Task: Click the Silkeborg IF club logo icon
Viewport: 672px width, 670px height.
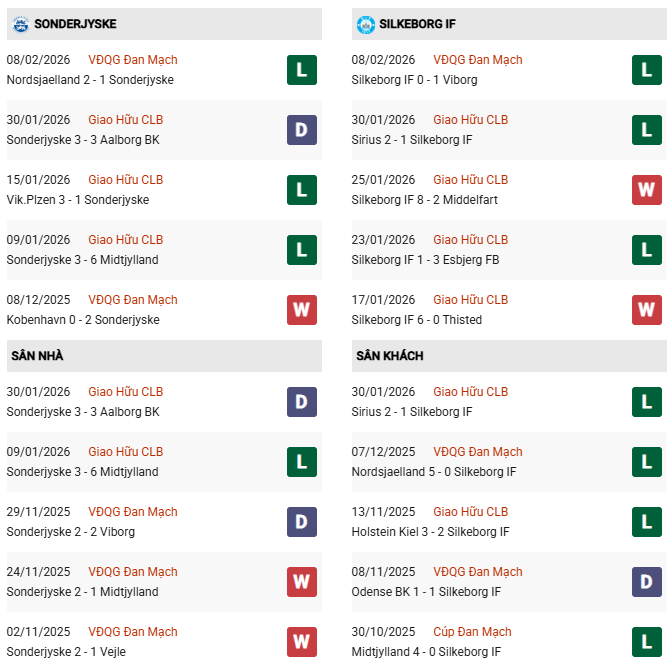Action: pos(365,23)
